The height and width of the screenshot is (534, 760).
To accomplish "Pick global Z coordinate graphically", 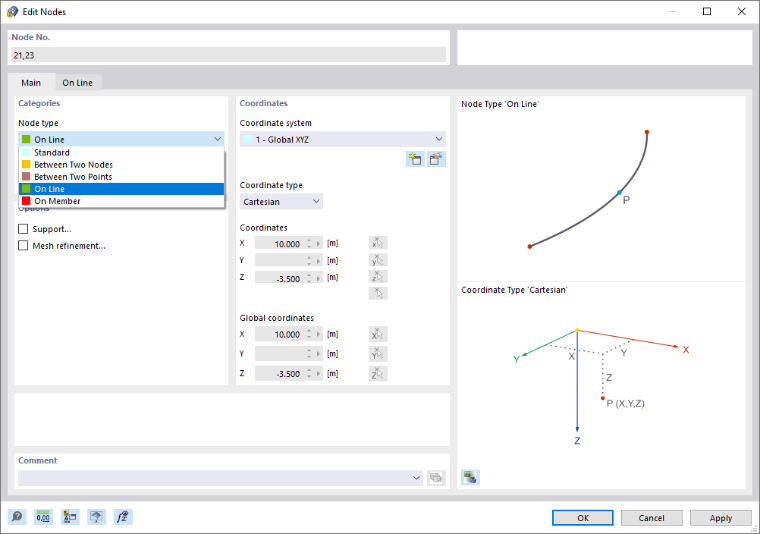I will [x=378, y=374].
